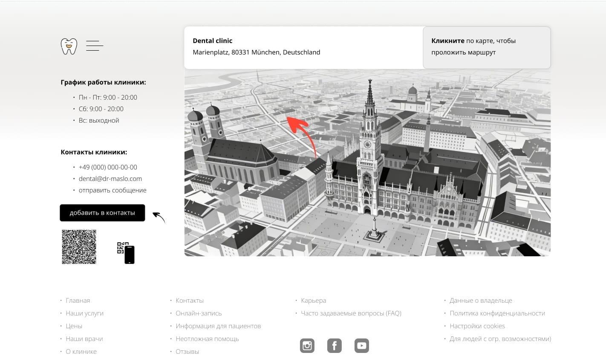Call the +49 (000) 000-00-00 number
Image resolution: width=606 pixels, height=364 pixels.
tap(108, 167)
